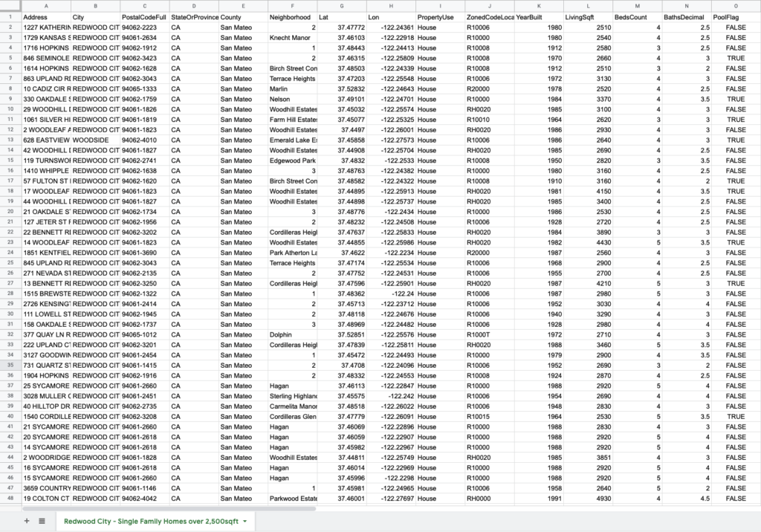Image resolution: width=761 pixels, height=532 pixels.
Task: Select column D header
Action: point(194,6)
